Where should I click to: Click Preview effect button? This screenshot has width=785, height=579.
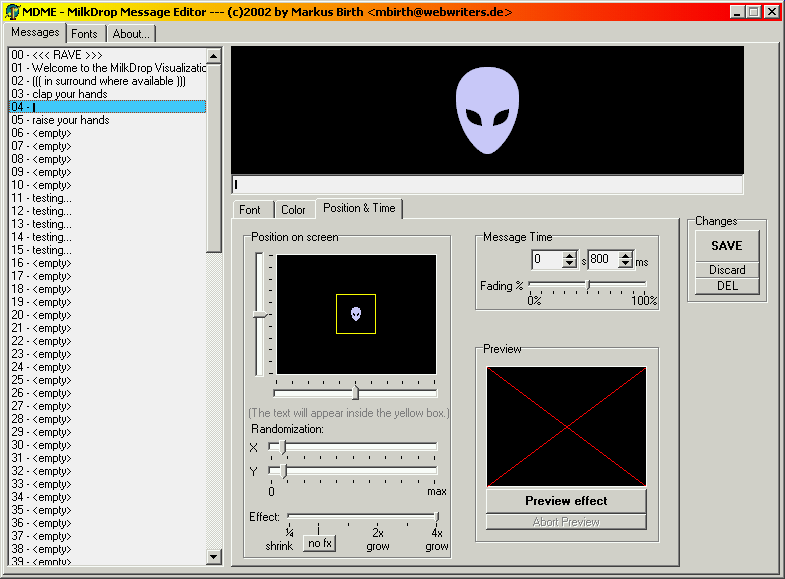click(x=566, y=501)
